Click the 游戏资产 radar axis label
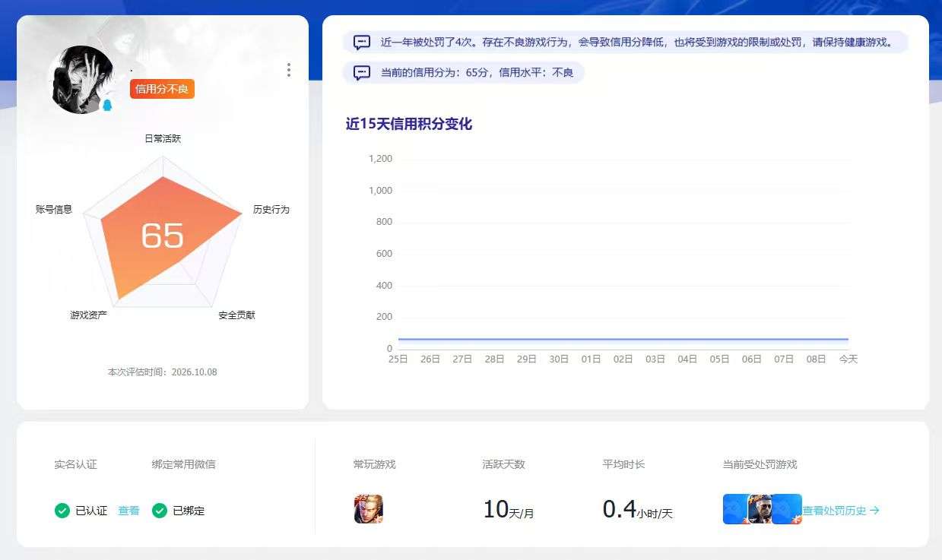Screen dimensions: 942x560 click(88, 315)
